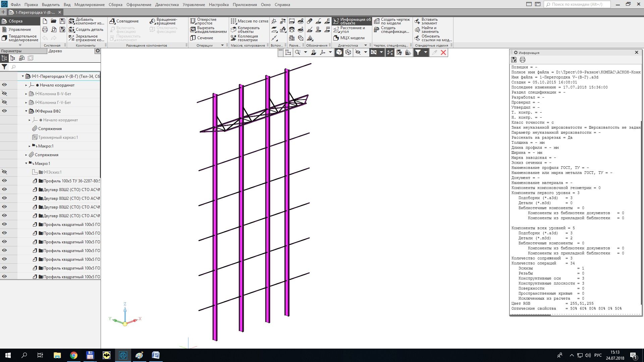Click the print icon in Информация panel
The height and width of the screenshot is (362, 644).
click(522, 60)
